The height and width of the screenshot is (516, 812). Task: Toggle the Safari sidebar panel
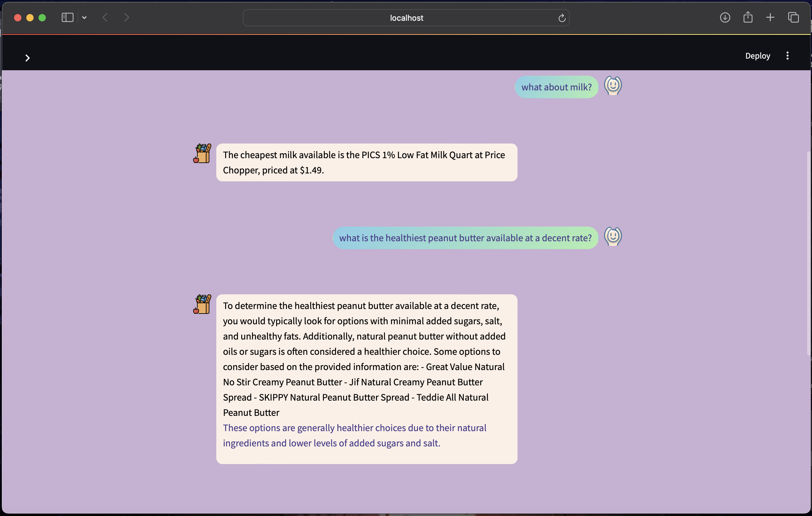68,17
